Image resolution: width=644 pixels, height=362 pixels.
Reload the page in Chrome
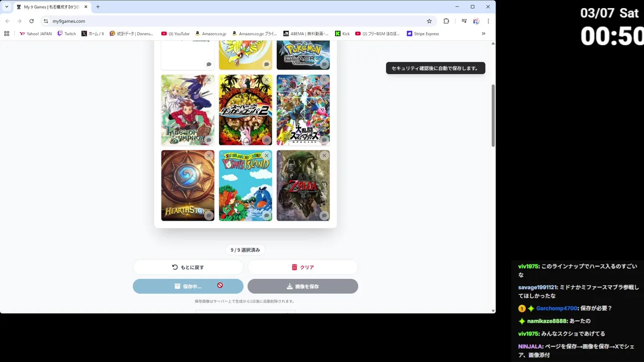coord(31,21)
